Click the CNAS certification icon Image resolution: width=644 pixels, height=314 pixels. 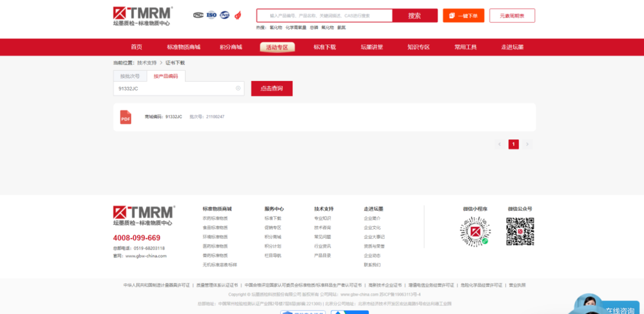225,15
